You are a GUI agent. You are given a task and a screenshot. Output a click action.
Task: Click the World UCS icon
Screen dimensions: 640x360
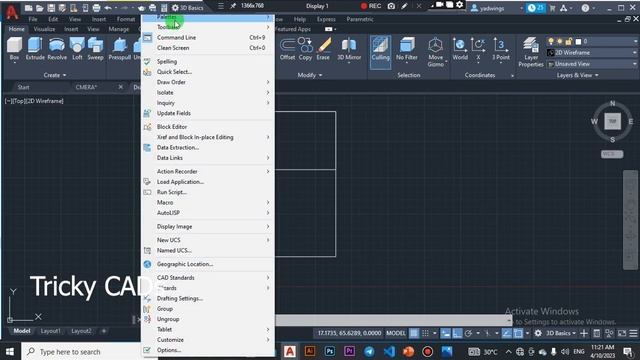(x=460, y=49)
